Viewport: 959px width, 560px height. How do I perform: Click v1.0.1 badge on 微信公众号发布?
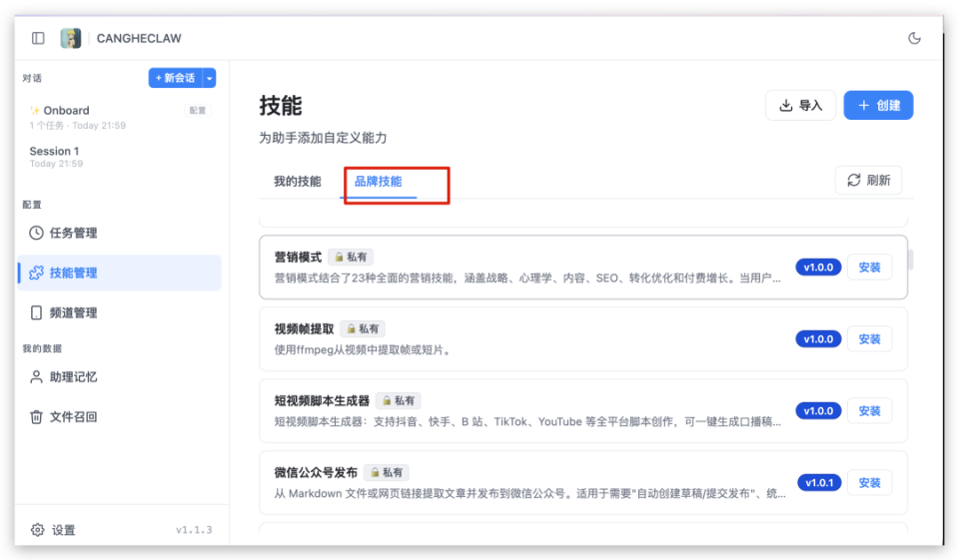pos(819,483)
